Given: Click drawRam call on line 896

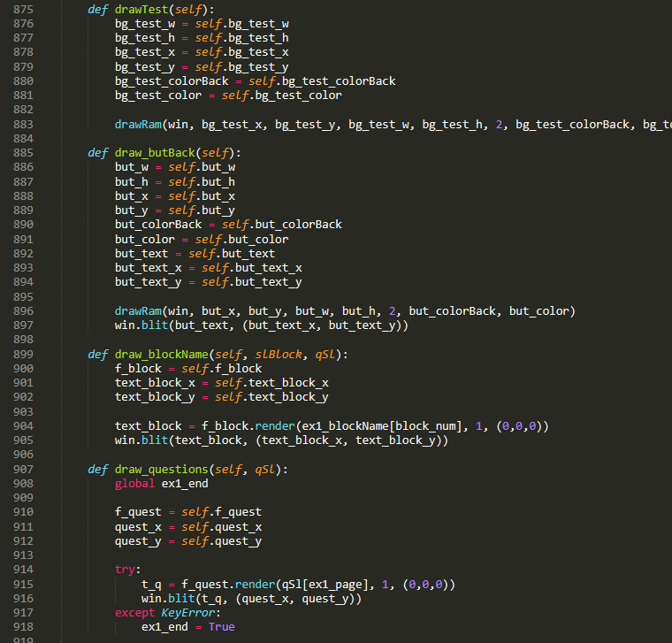Looking at the screenshot, I should (x=138, y=310).
